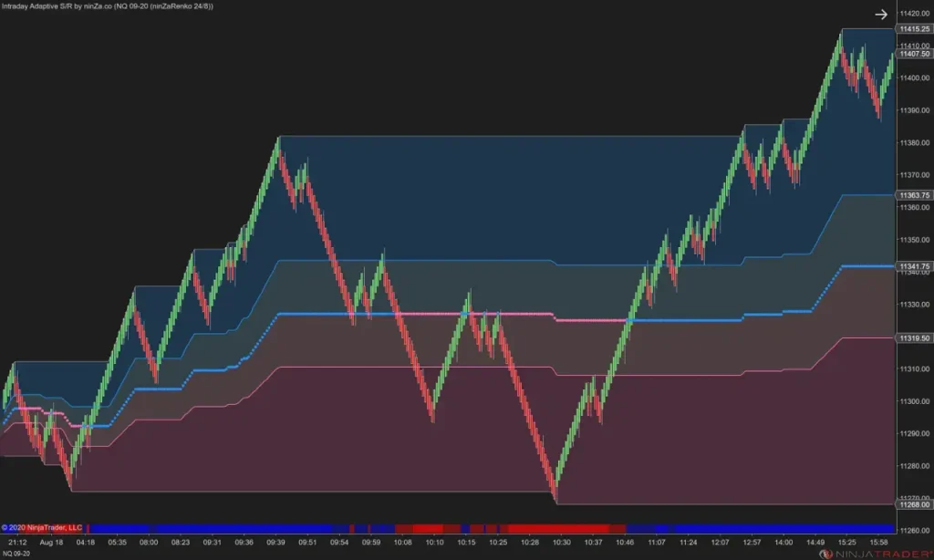This screenshot has height=560, width=934.
Task: Click the 09:31 time axis label
Action: click(212, 542)
